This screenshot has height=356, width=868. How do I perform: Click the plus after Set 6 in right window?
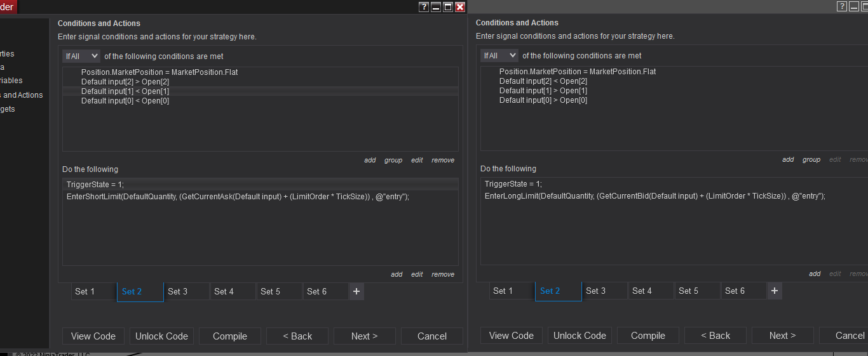775,291
